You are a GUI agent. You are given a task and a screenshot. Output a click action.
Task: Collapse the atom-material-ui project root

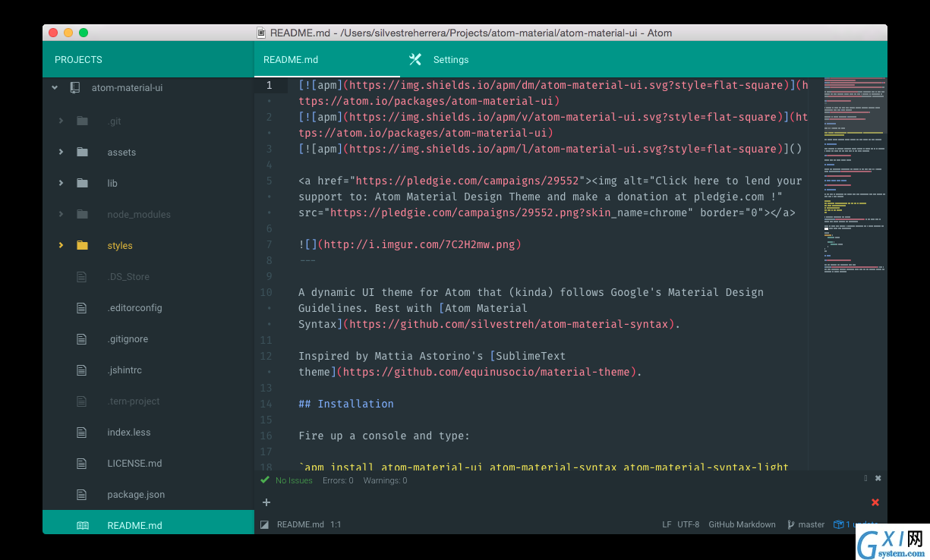click(x=54, y=88)
